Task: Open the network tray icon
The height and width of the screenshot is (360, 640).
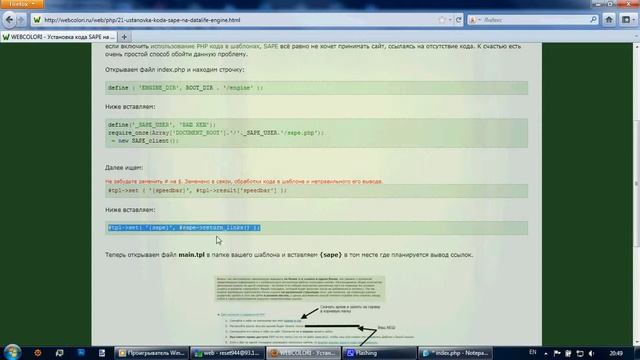Action: 580,353
